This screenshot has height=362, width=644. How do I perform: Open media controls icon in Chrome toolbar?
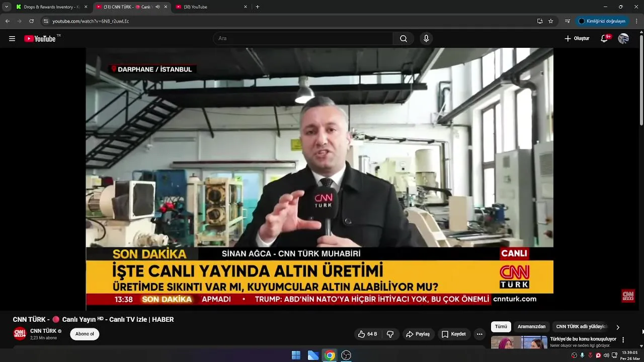tap(568, 21)
